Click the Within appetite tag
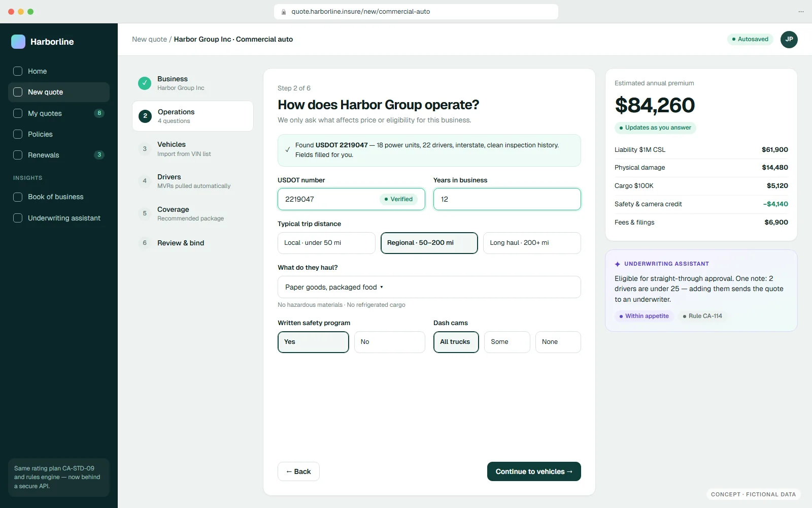812x508 pixels. 645,316
